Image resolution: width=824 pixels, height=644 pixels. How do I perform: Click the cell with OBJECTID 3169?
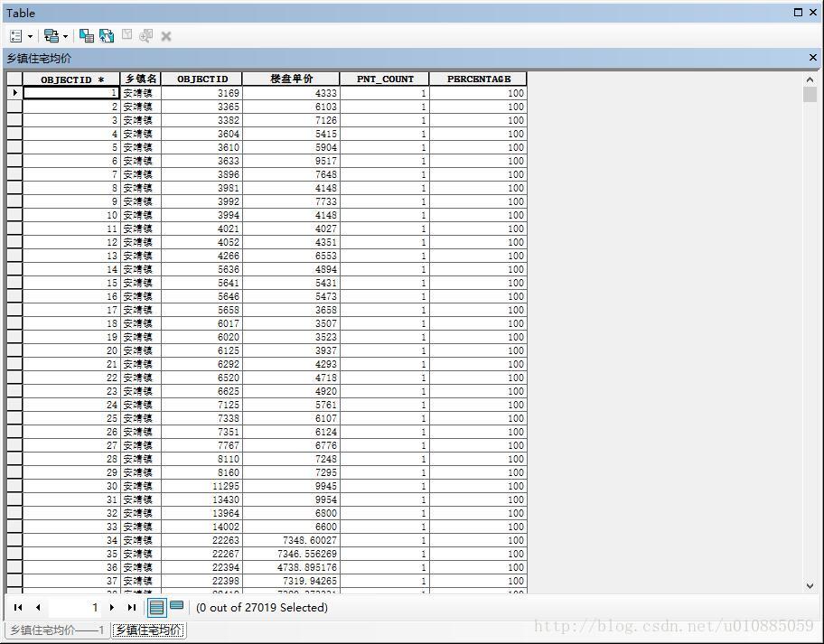click(201, 93)
